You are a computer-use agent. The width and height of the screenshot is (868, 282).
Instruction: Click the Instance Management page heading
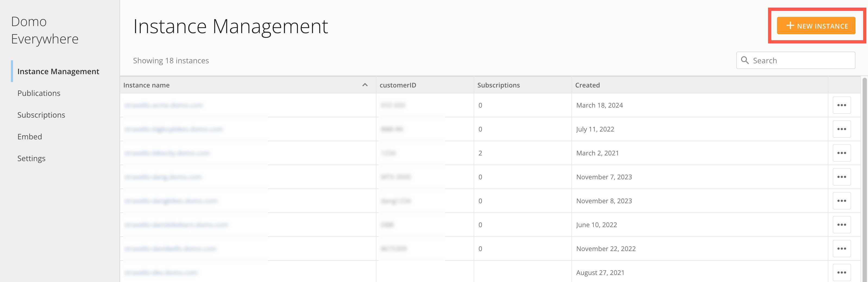231,26
